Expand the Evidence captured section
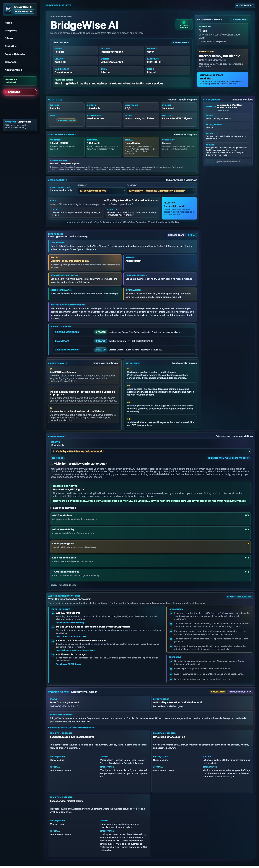The image size is (259, 868). (63, 508)
